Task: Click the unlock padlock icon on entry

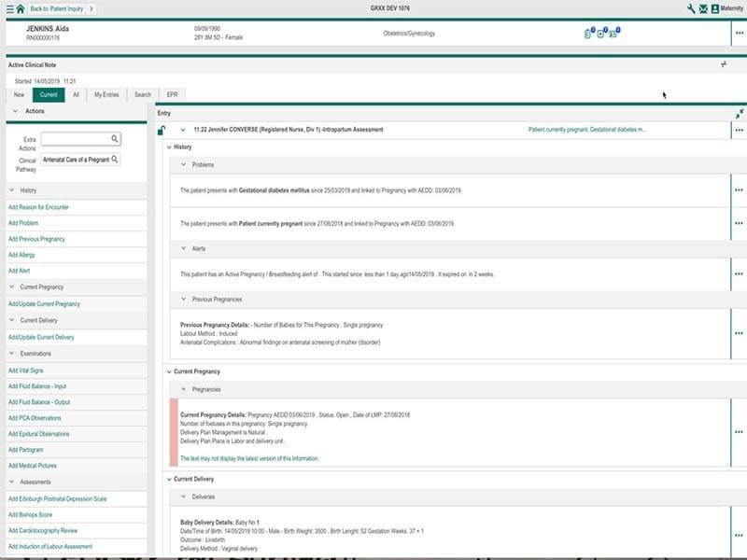Action: click(162, 130)
